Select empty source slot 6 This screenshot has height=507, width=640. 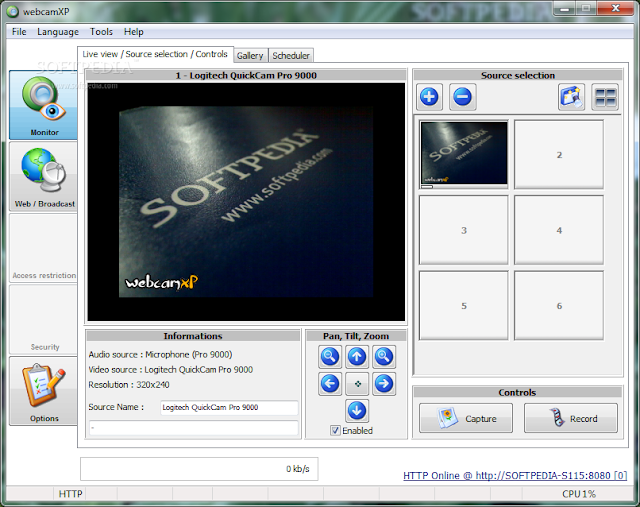tap(559, 305)
